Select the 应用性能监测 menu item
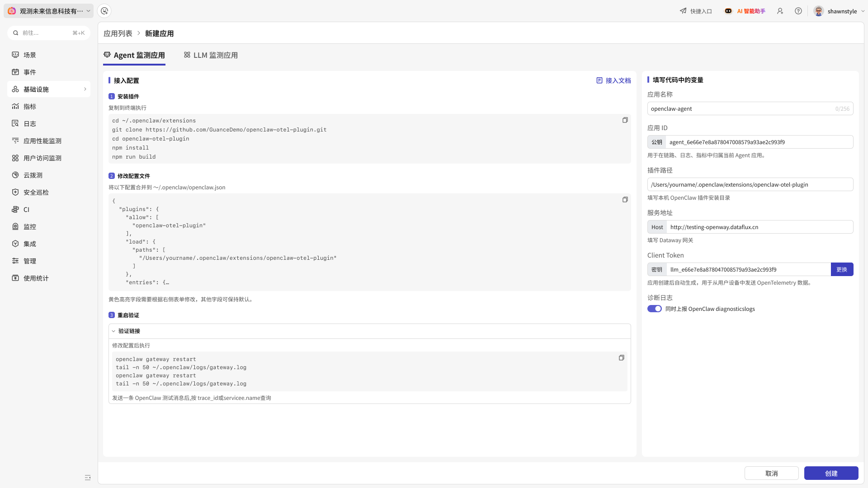 click(49, 141)
